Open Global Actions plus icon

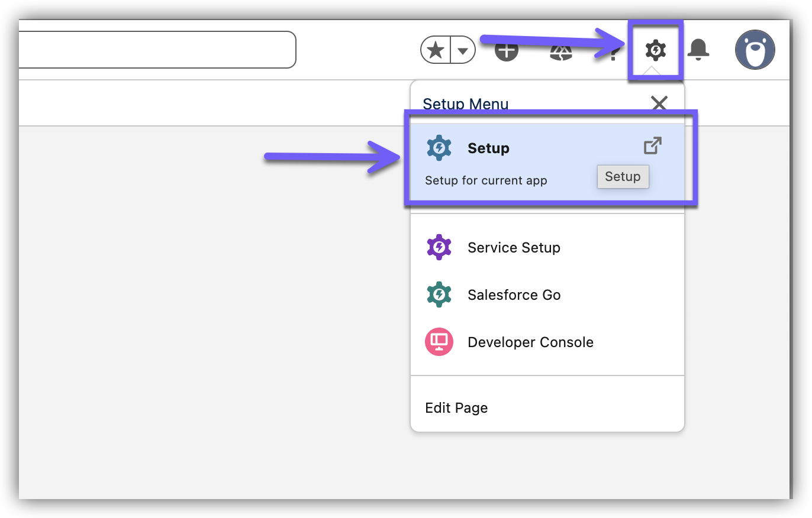(506, 50)
